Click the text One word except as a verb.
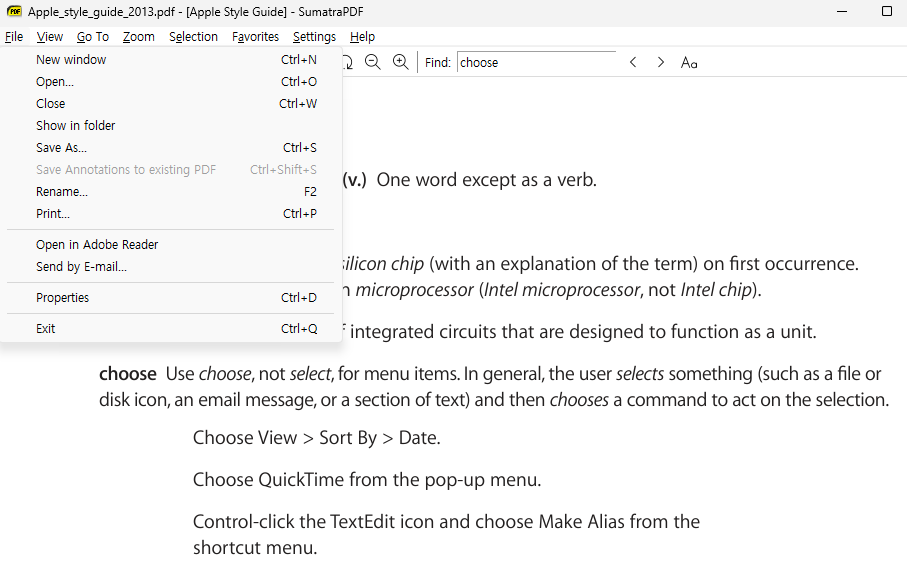The height and width of the screenshot is (570, 907). (x=486, y=180)
